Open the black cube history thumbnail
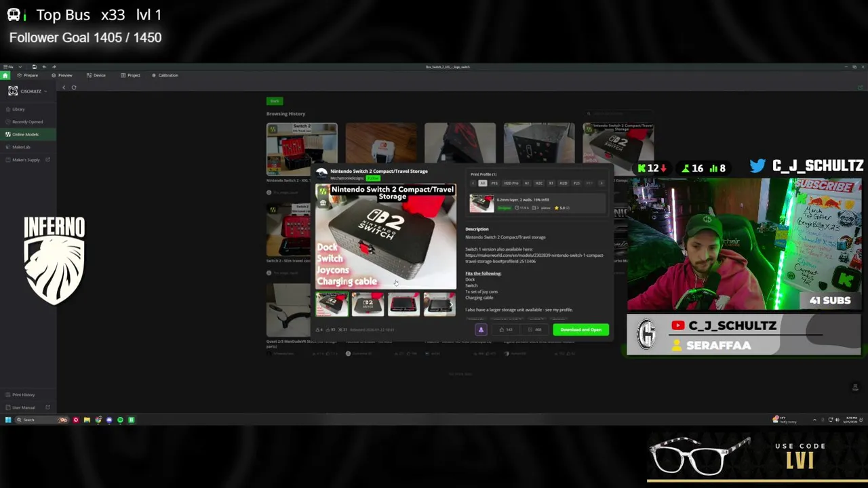The image size is (868, 488). pos(539,144)
